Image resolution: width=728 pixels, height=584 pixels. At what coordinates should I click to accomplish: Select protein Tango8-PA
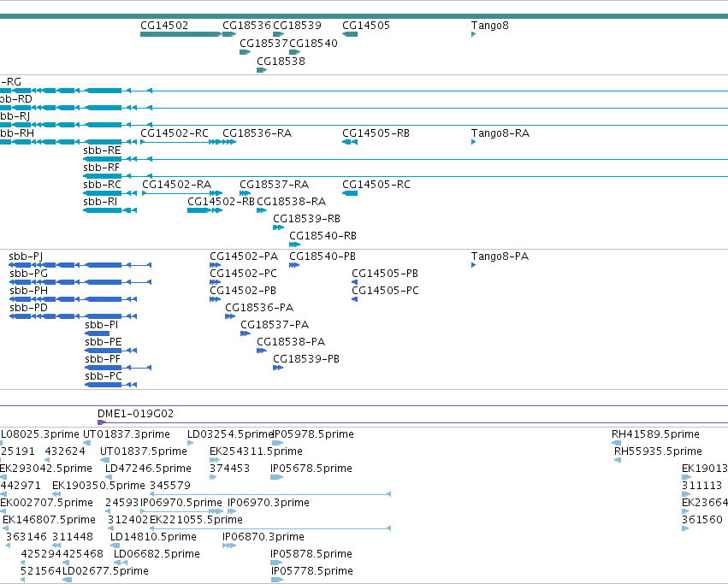[474, 265]
